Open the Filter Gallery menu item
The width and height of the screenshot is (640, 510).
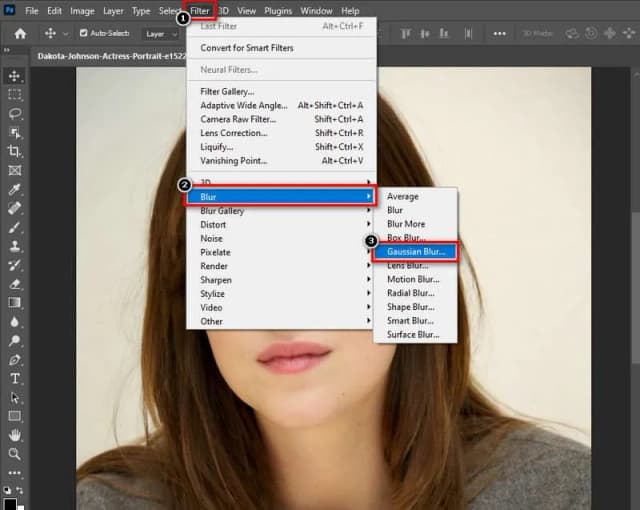point(229,91)
